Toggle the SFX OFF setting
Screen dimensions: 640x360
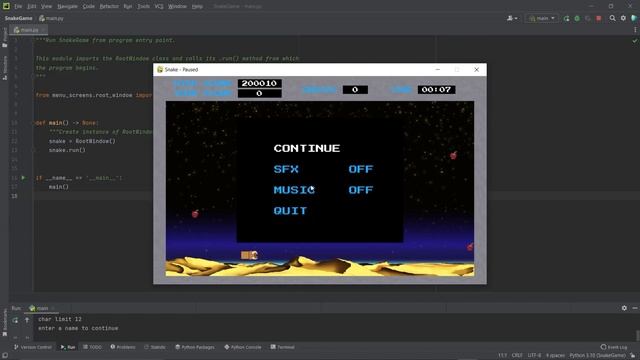(x=361, y=169)
